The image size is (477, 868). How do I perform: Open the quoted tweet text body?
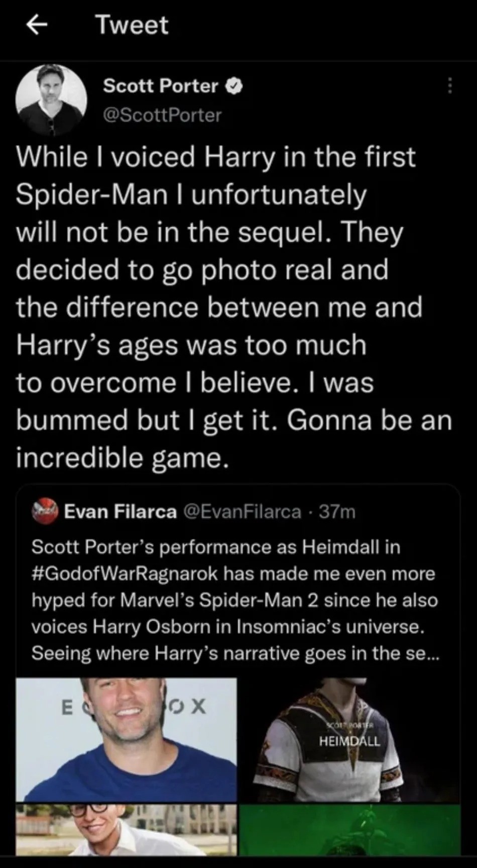234,600
